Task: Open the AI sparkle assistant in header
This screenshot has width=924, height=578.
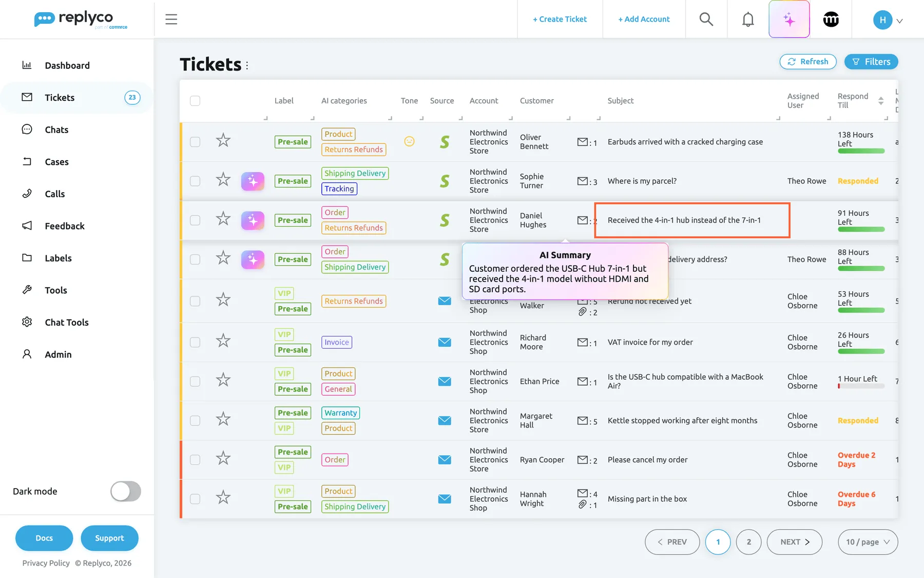Action: pos(789,20)
